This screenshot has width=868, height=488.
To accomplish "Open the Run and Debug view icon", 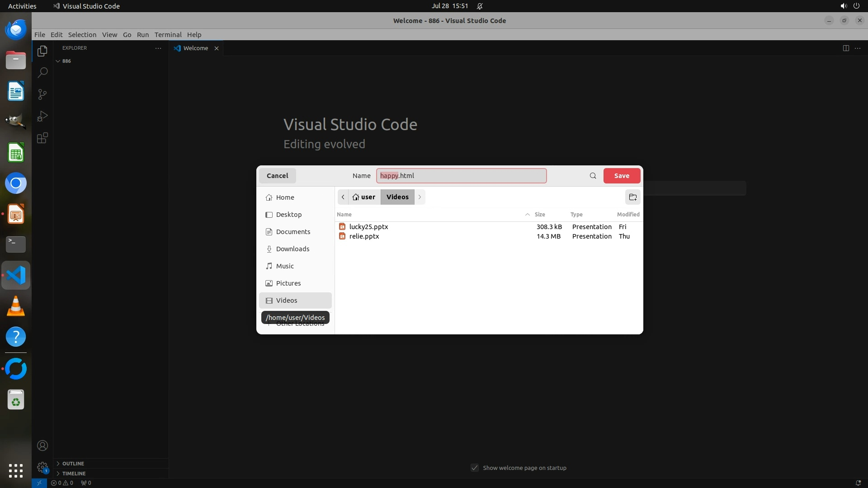I will [x=42, y=116].
